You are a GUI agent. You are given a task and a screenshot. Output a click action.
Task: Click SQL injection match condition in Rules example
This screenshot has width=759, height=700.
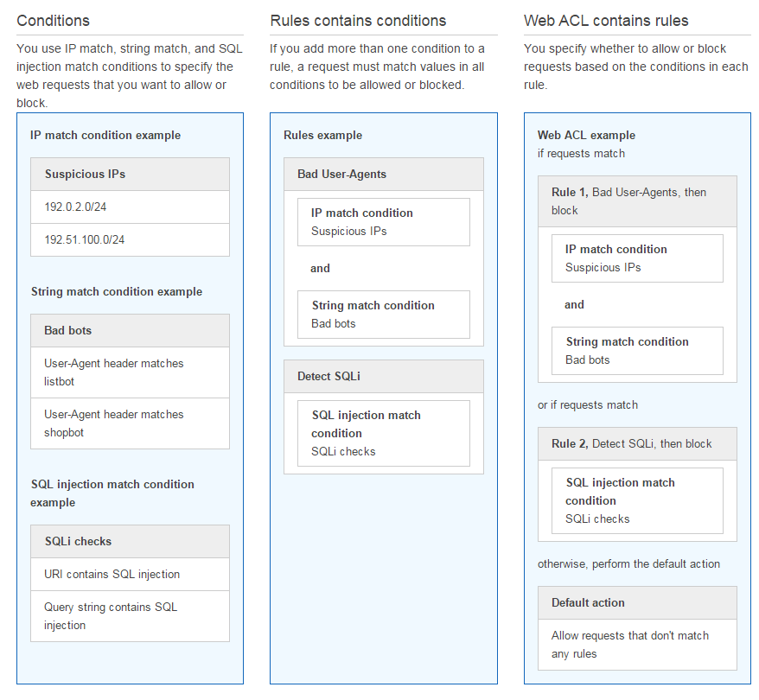(x=383, y=434)
